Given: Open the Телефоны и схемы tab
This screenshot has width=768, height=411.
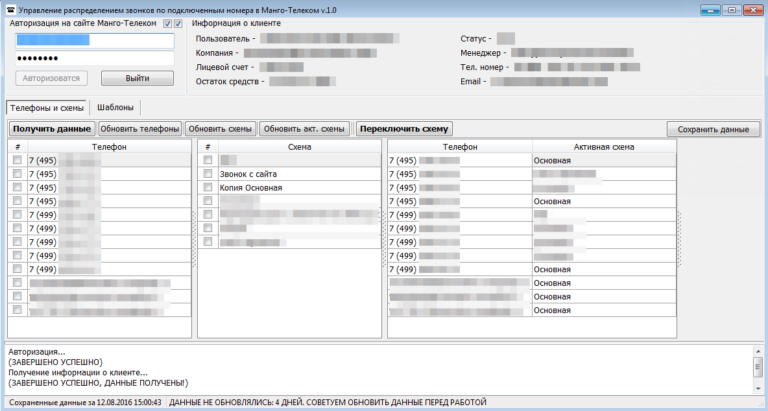Looking at the screenshot, I should pyautogui.click(x=46, y=107).
